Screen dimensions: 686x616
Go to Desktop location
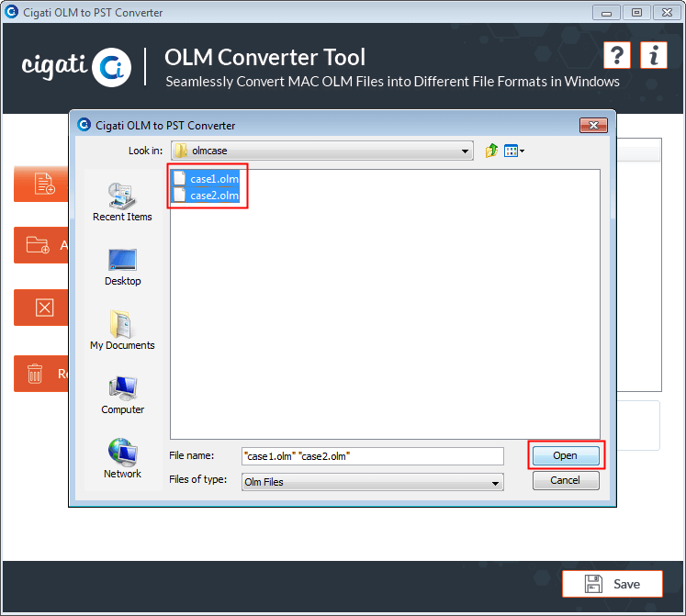click(x=122, y=267)
